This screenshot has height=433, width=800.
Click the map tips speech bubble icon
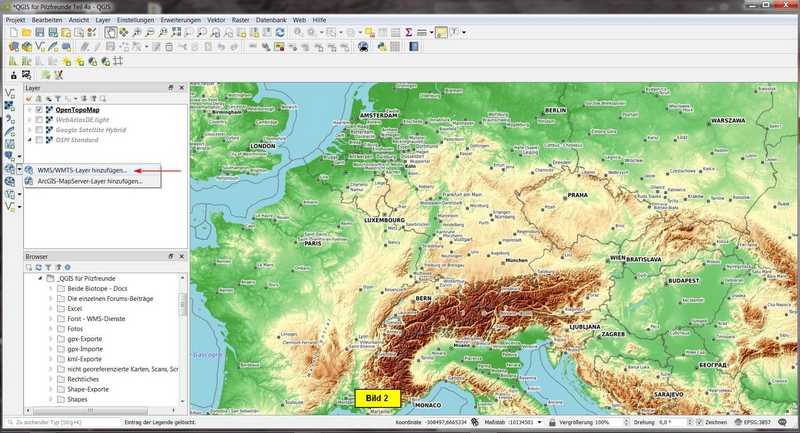coord(441,32)
